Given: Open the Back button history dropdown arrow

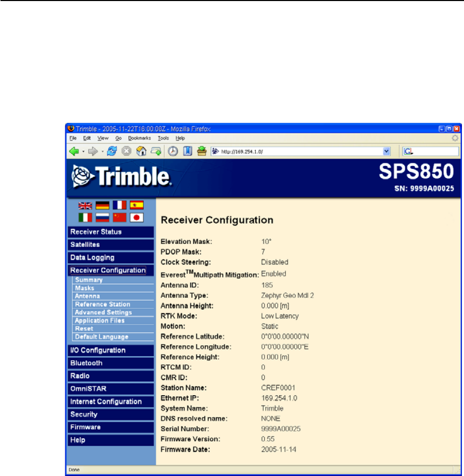Looking at the screenshot, I should point(83,151).
